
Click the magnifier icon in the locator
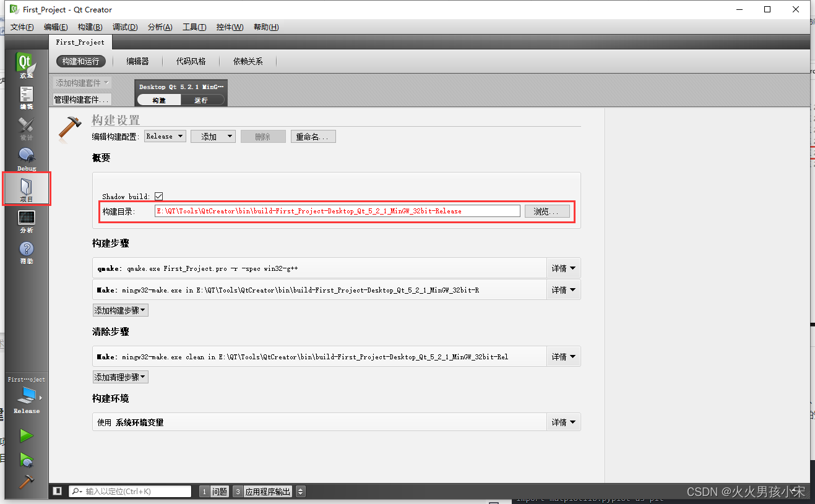pyautogui.click(x=77, y=491)
